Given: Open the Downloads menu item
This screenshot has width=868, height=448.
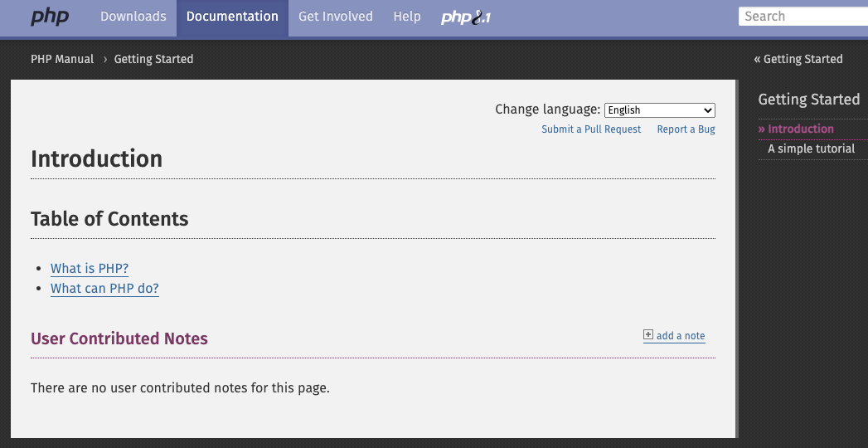Looking at the screenshot, I should tap(133, 17).
